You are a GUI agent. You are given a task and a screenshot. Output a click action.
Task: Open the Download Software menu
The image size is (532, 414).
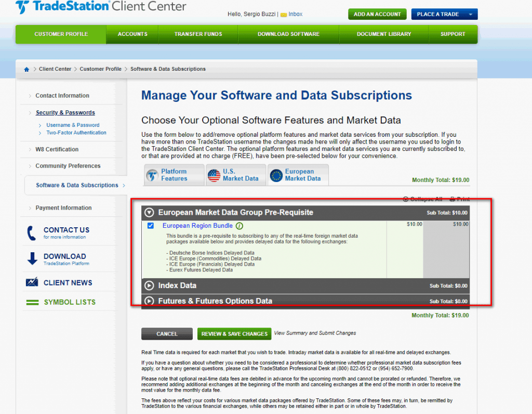[288, 34]
